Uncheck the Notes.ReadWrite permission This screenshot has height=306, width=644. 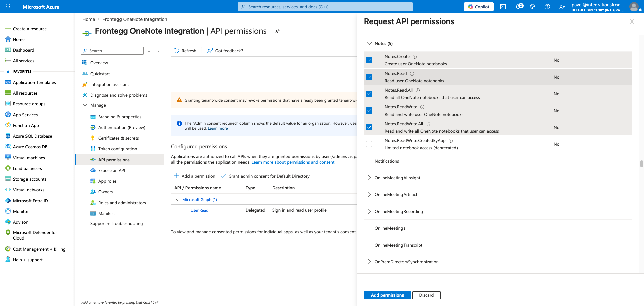(x=369, y=111)
